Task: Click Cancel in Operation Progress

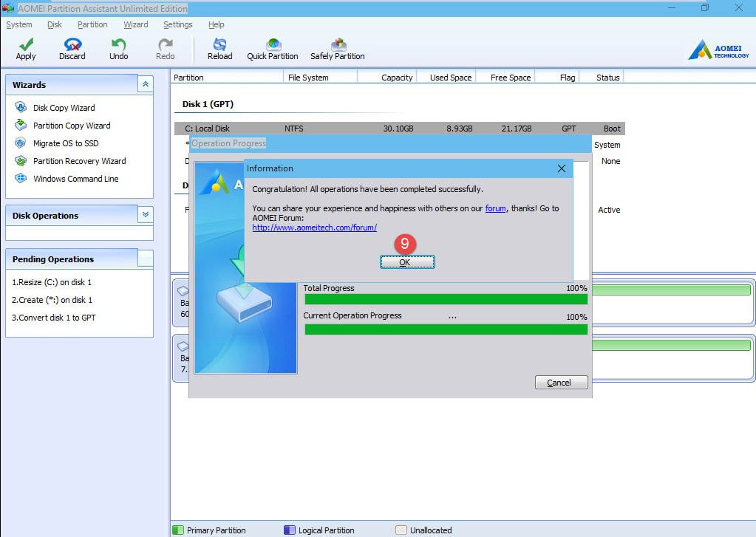Action: (561, 383)
